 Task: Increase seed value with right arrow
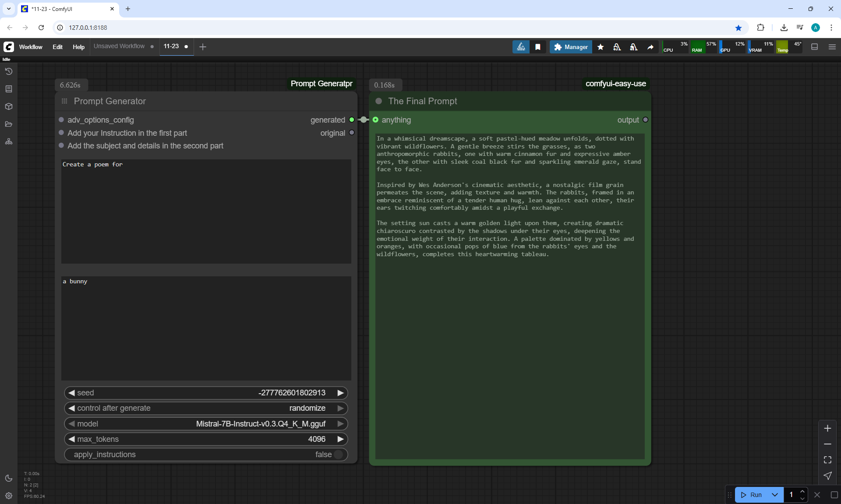[340, 393]
